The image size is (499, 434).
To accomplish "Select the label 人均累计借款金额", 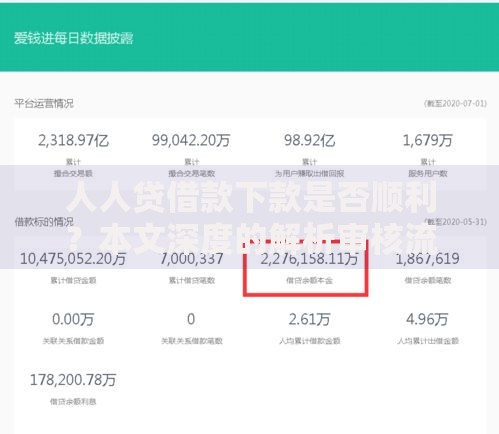I will click(310, 341).
